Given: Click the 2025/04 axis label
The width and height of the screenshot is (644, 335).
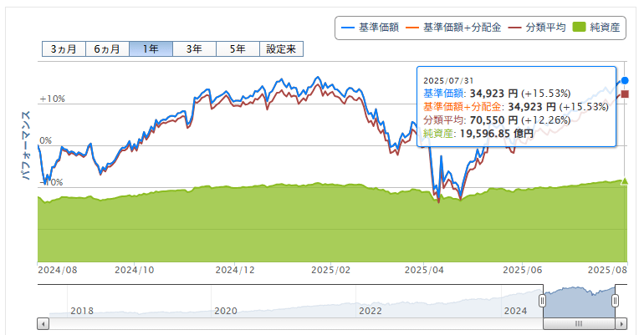Looking at the screenshot, I should [424, 270].
